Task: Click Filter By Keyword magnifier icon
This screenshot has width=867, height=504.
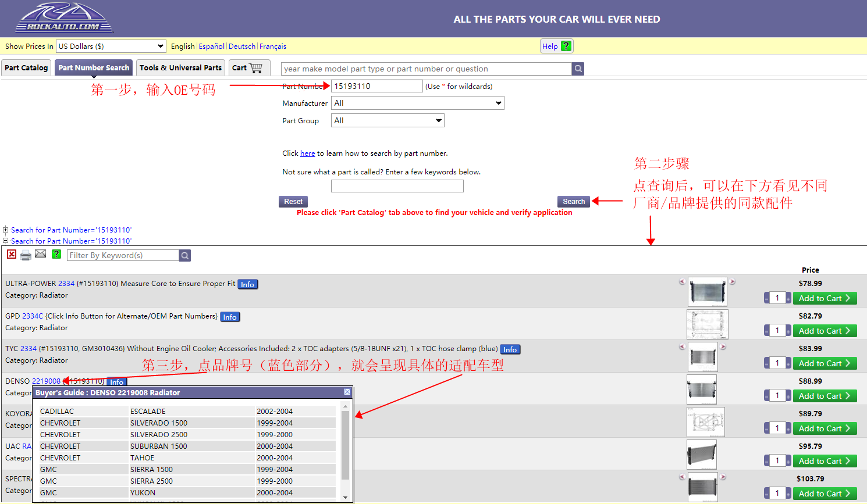Action: pyautogui.click(x=184, y=255)
